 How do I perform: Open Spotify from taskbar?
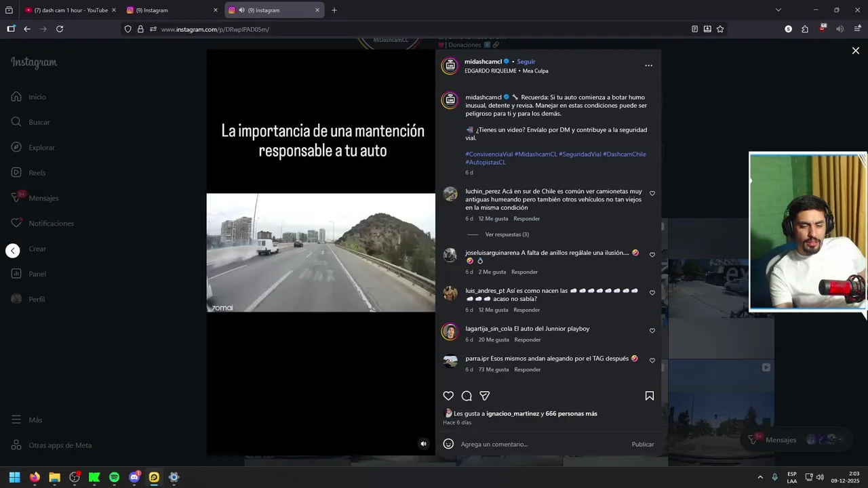tap(114, 477)
